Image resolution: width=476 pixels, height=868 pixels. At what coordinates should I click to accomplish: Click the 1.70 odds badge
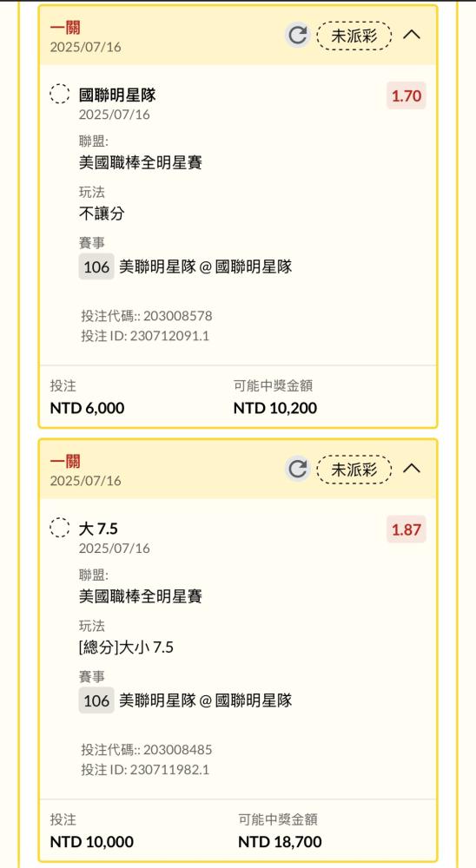(407, 95)
